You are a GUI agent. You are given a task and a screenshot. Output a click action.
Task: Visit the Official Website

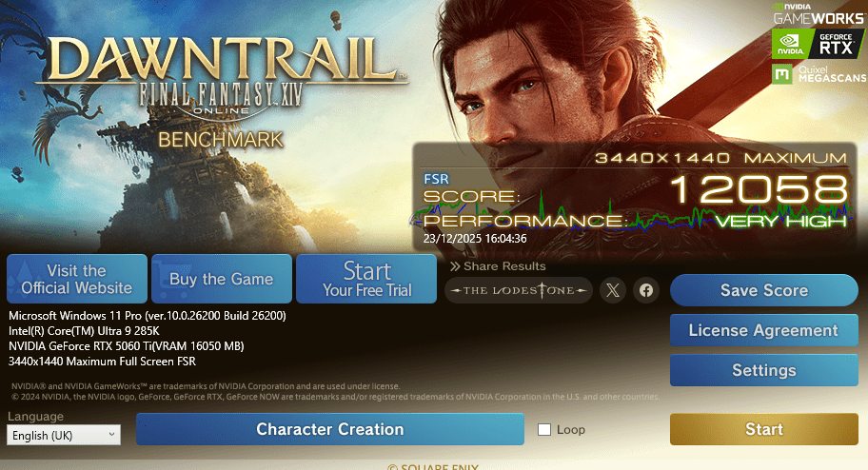(x=77, y=279)
